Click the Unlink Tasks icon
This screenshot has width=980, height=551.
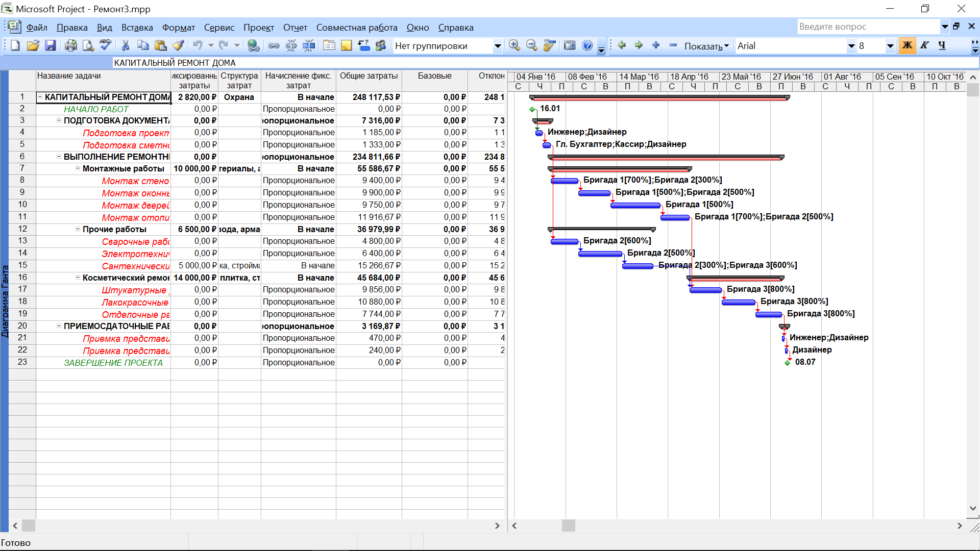291,46
